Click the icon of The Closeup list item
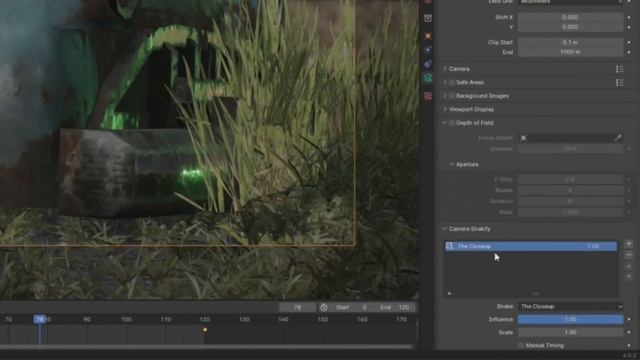This screenshot has width=640, height=360. pos(449,246)
